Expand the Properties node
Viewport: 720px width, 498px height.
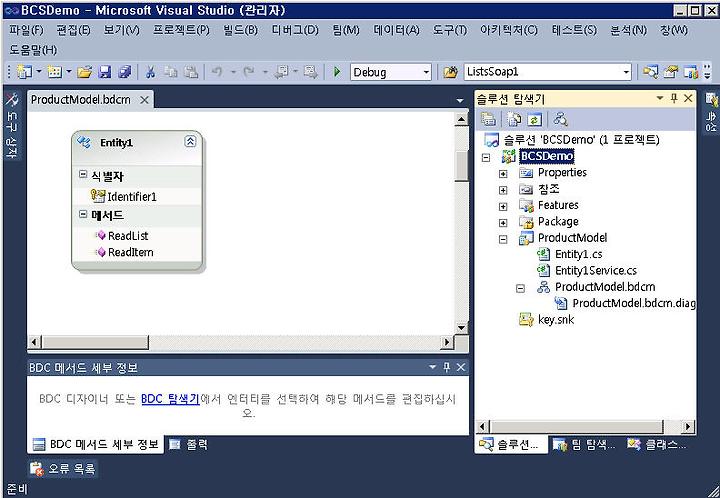click(503, 174)
